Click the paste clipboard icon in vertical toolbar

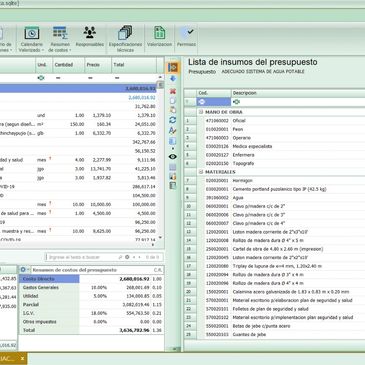point(173,110)
